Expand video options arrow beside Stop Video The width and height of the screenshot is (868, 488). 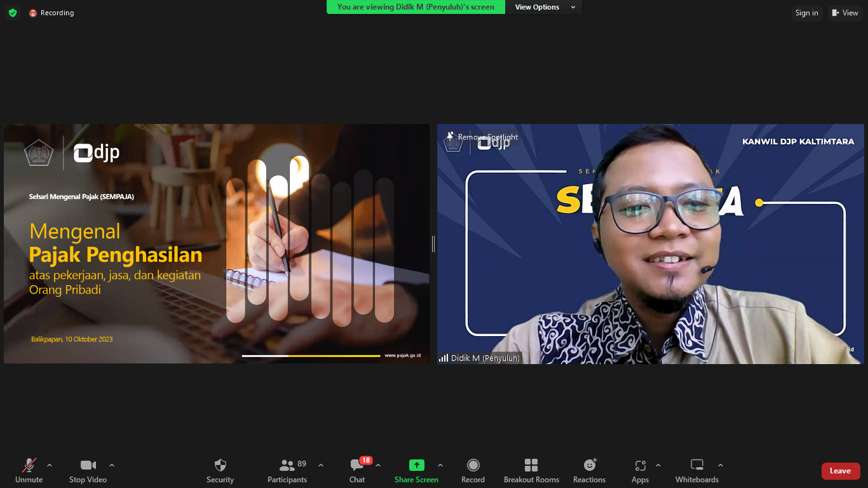[x=112, y=465]
